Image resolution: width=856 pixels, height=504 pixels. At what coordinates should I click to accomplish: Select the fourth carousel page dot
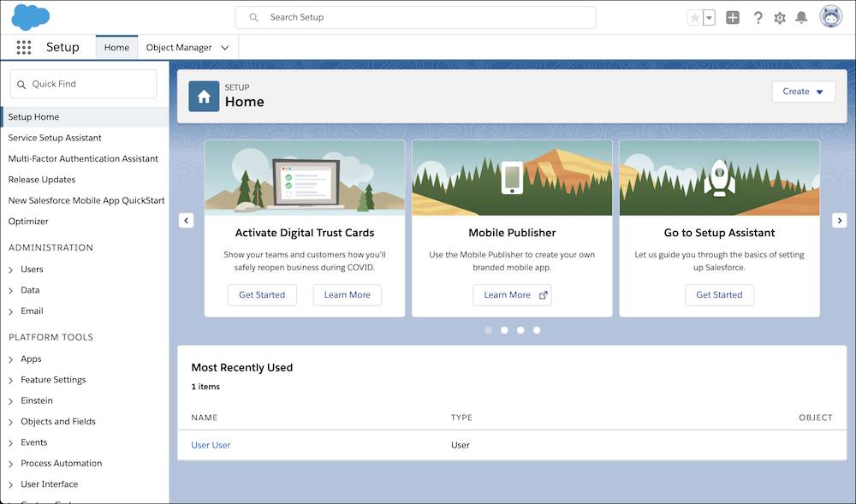coord(537,330)
